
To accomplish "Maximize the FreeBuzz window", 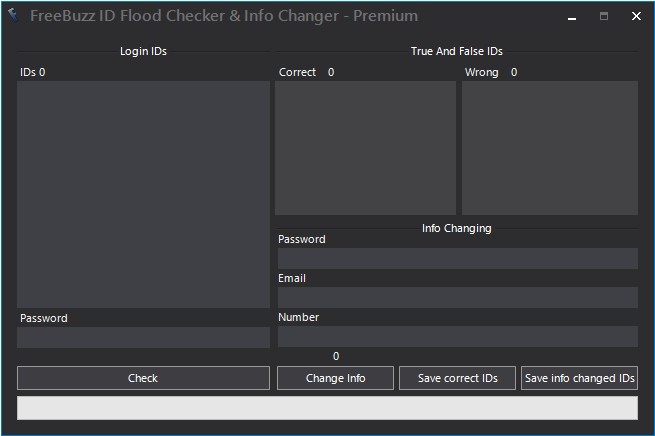I will (604, 16).
